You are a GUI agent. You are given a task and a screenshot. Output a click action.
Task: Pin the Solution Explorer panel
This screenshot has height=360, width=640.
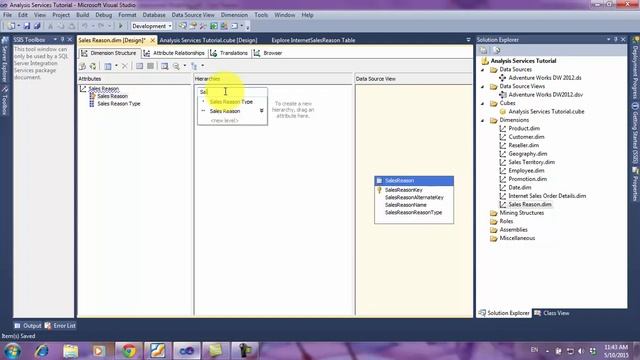[x=616, y=40]
